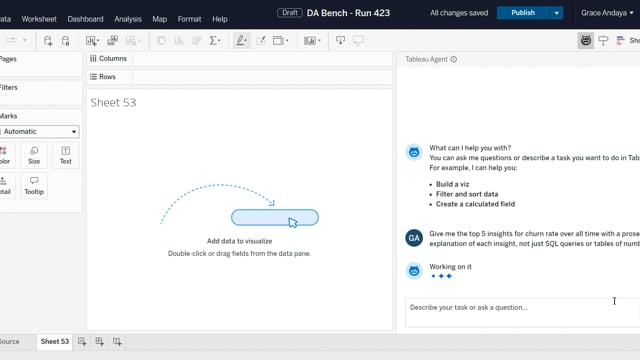Toggle the Tableau Agent panel icon
This screenshot has width=640, height=360.
pos(585,40)
